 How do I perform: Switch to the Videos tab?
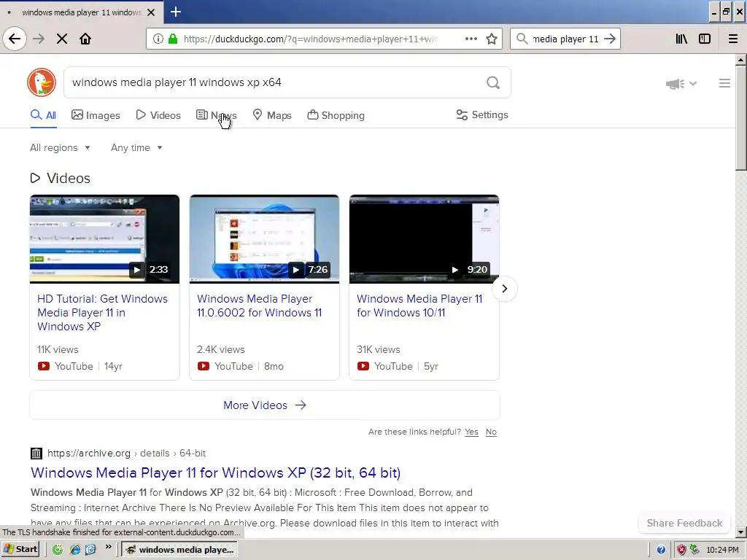click(158, 115)
